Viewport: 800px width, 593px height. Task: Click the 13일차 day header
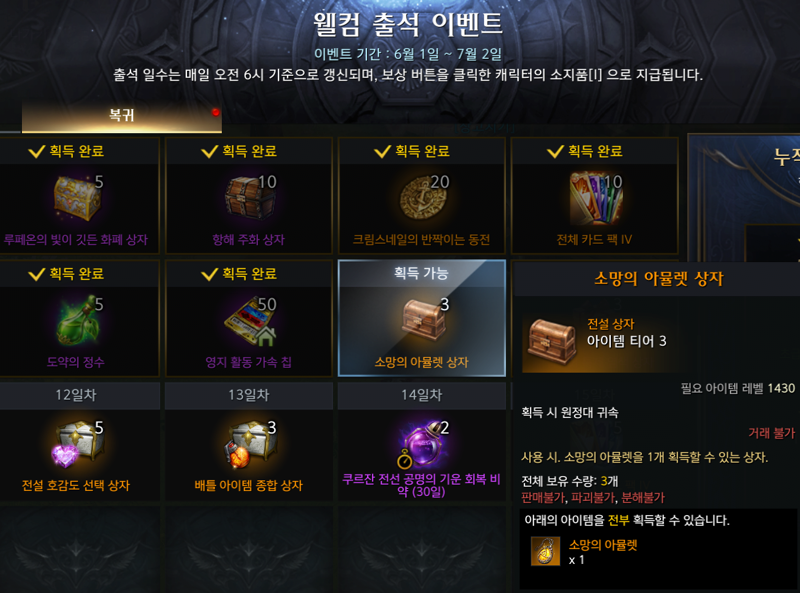tap(248, 395)
